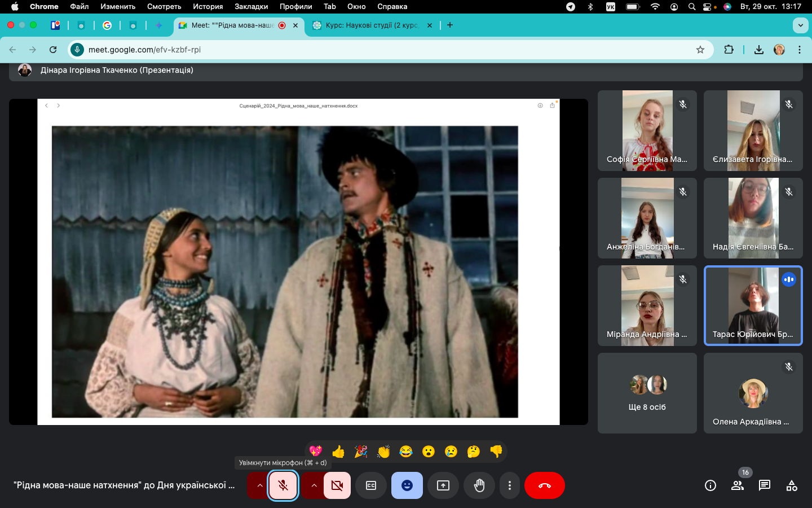Open the activities icon

click(x=792, y=485)
